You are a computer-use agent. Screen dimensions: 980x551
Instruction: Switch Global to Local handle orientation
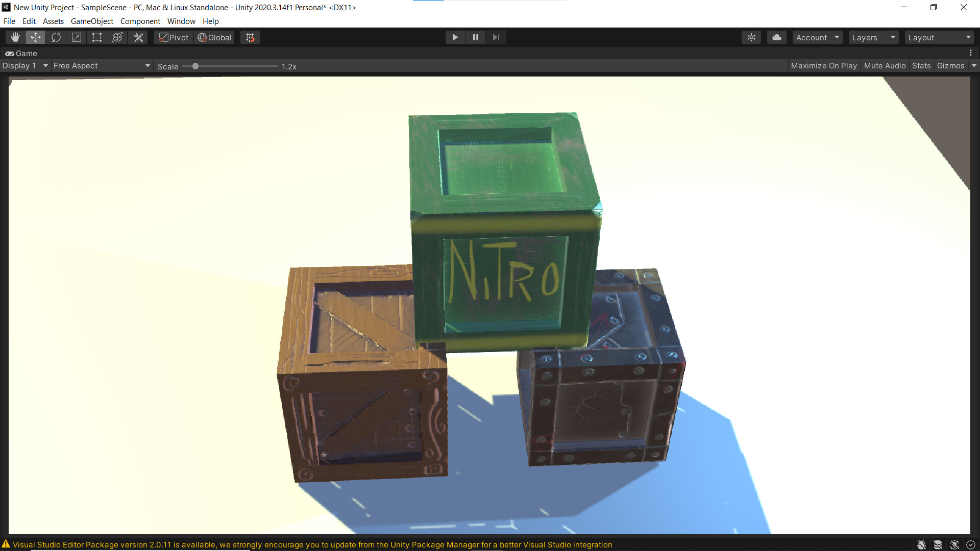point(214,37)
